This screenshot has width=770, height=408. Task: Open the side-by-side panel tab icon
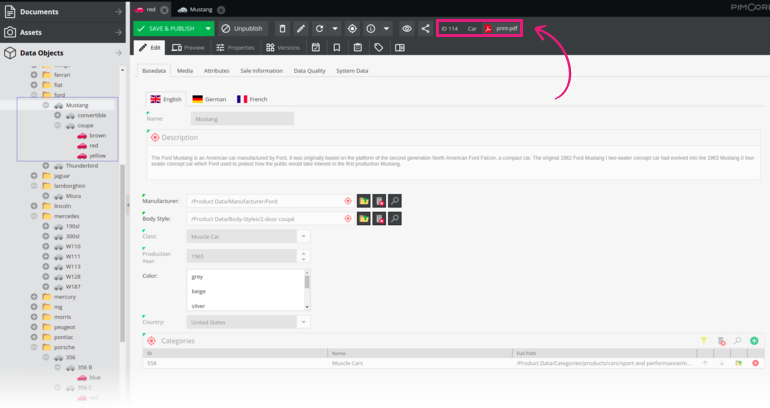400,48
